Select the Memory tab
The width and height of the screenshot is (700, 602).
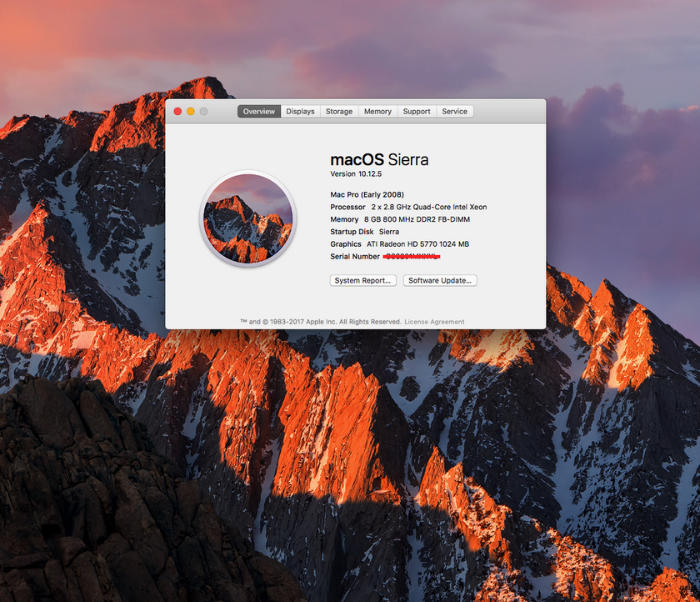click(377, 111)
